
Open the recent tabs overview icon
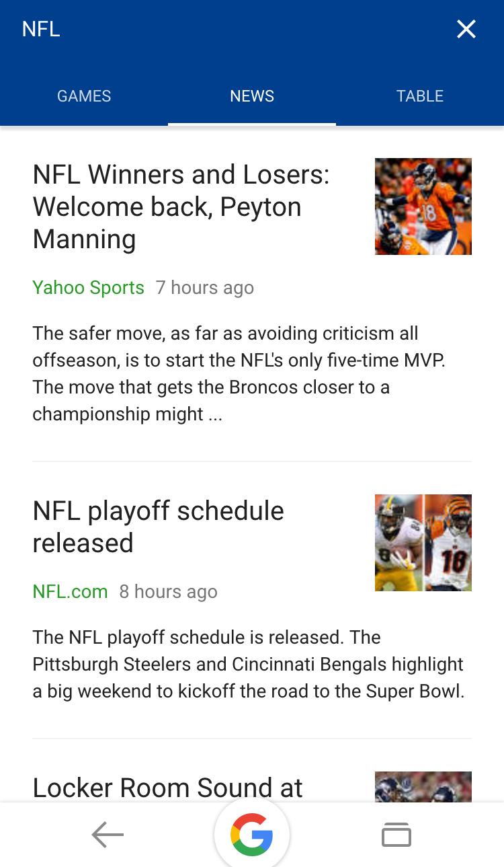[x=396, y=835]
